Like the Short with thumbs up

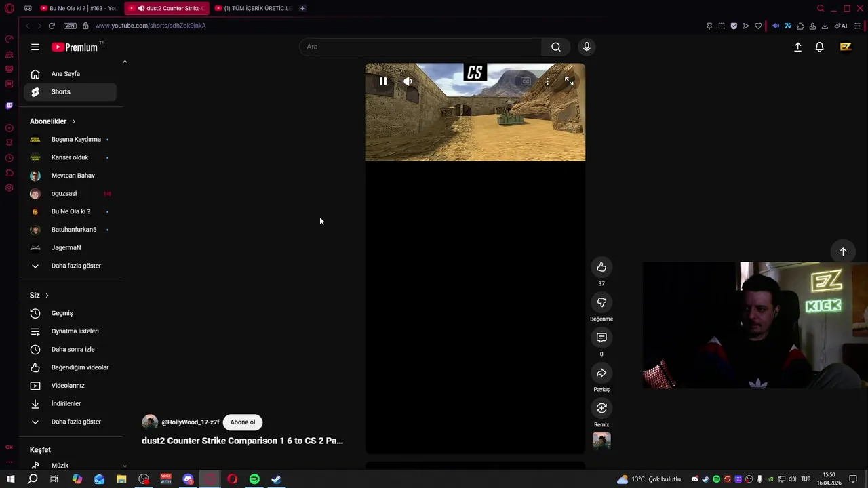coord(601,267)
